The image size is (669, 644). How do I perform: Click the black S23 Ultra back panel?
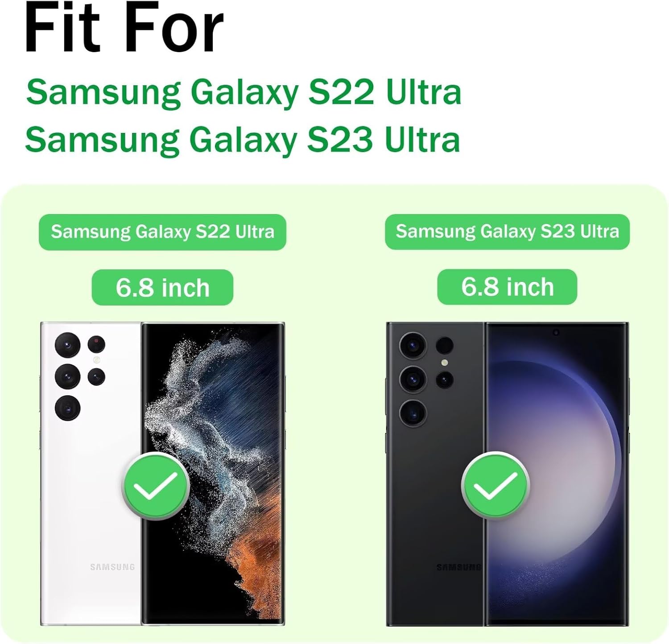(435, 474)
